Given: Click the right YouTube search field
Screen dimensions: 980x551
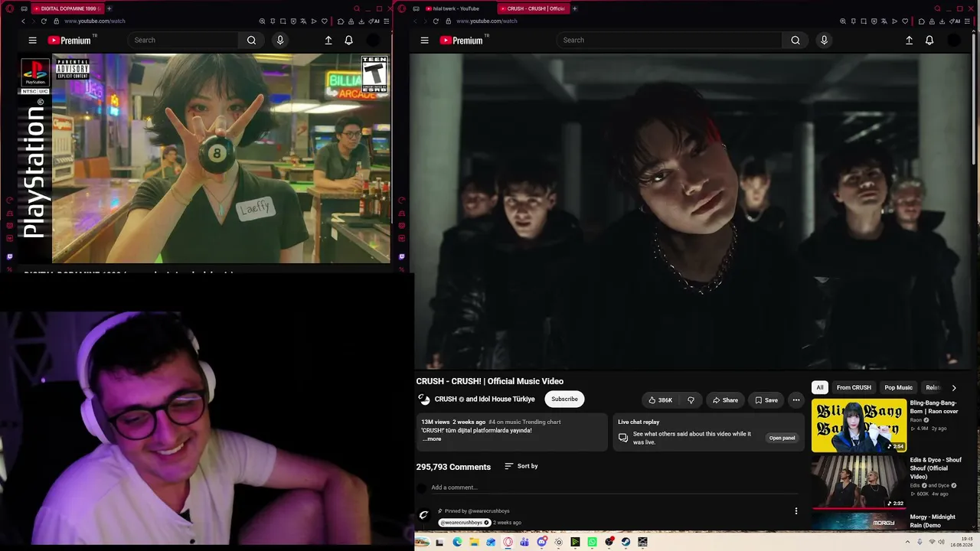Looking at the screenshot, I should click(x=669, y=41).
